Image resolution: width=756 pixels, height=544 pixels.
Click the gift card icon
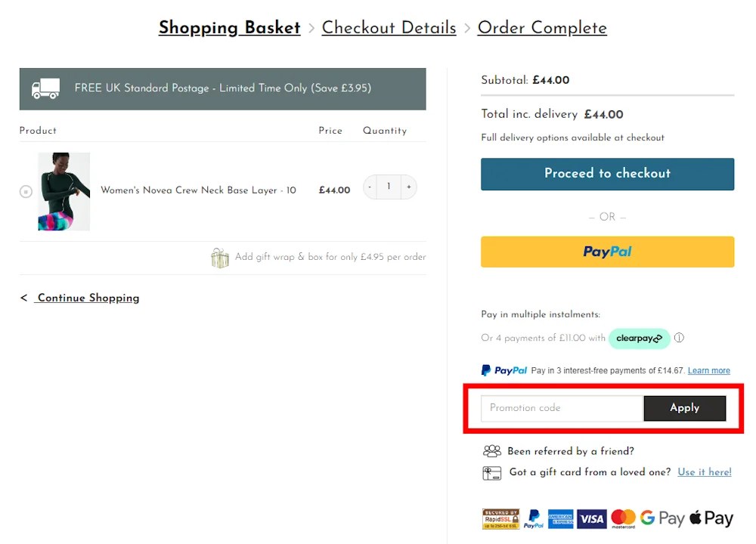coord(491,472)
